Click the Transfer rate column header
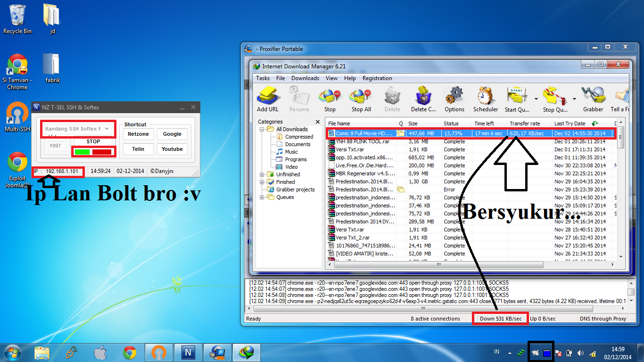Viewport: 644px width, 362px height. [x=530, y=123]
